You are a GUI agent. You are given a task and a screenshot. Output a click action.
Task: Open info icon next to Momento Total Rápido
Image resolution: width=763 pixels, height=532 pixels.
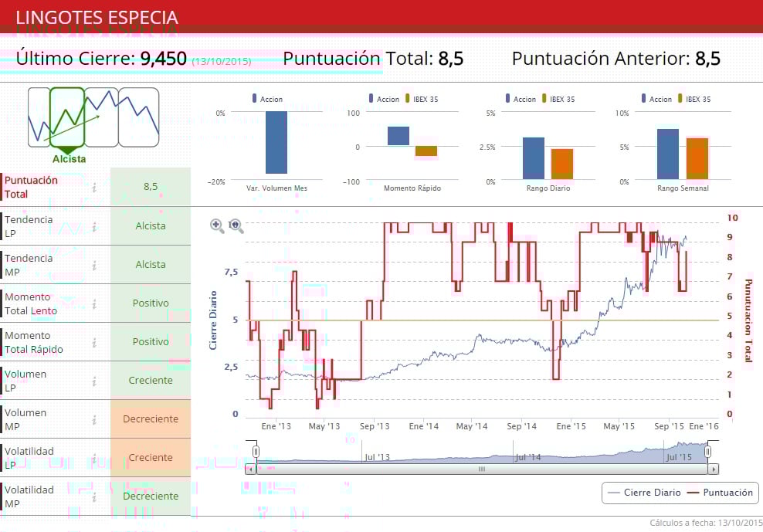[x=94, y=343]
